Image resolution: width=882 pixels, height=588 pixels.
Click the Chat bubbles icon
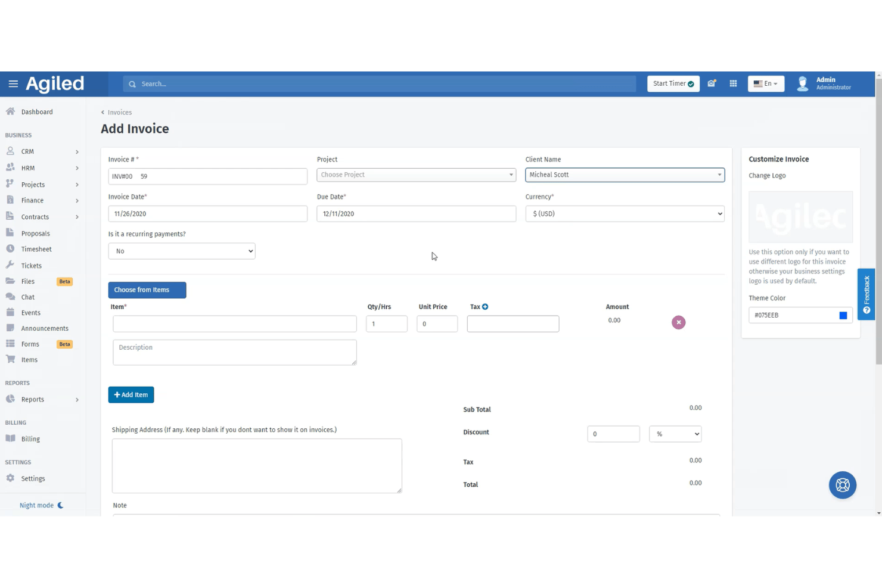pyautogui.click(x=10, y=297)
